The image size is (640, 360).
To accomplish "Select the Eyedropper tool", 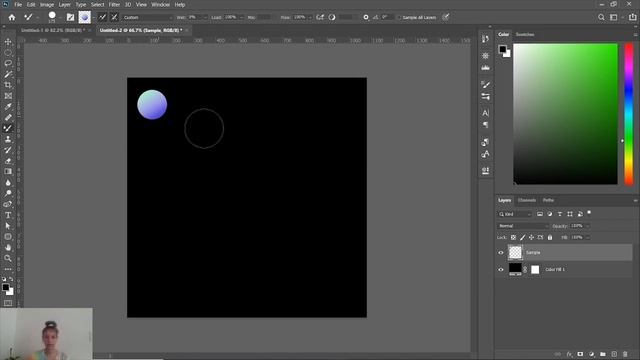I will [8, 107].
